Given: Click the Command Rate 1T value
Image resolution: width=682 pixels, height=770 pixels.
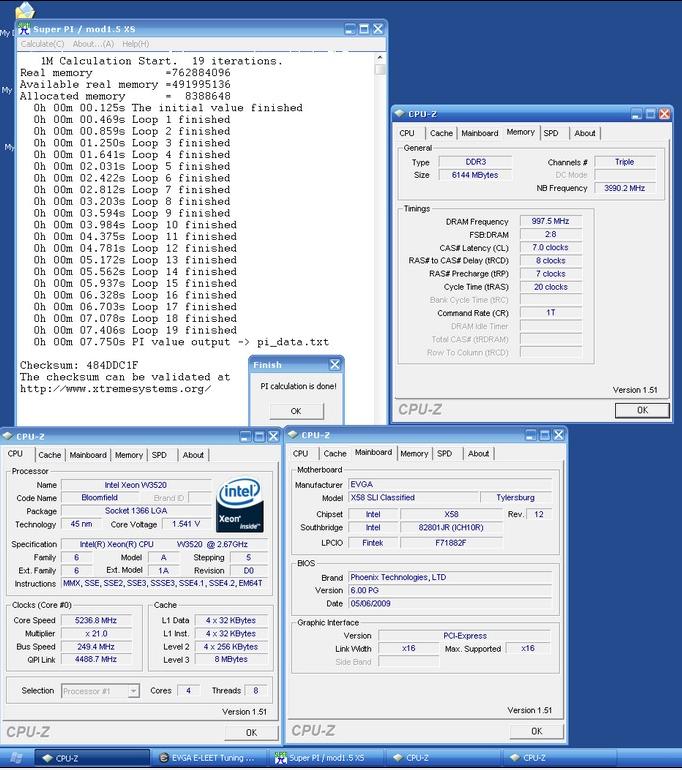Looking at the screenshot, I should 550,312.
